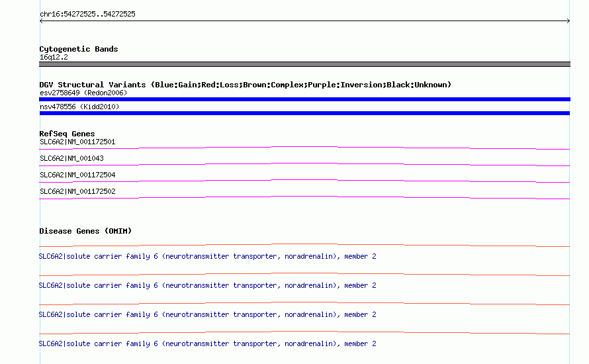Click the blue gain bar for esv2758649

(304, 99)
